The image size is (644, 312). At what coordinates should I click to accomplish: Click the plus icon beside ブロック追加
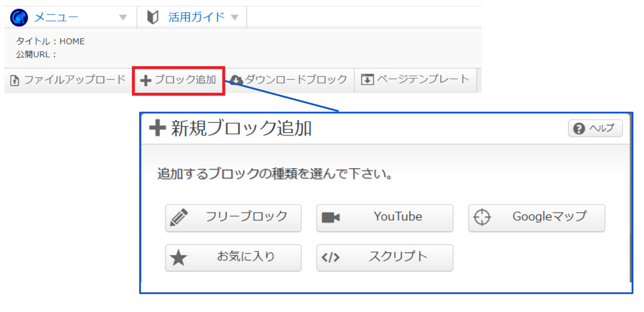click(x=145, y=80)
